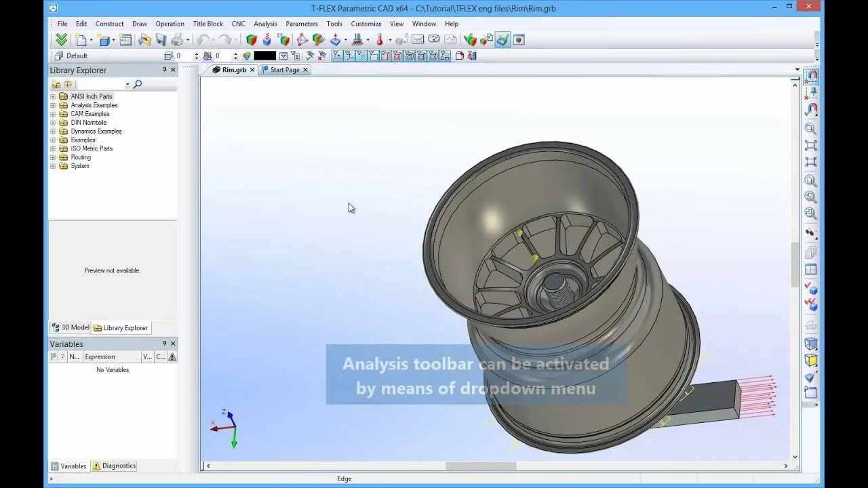
Task: Click the green double-check Finish icon
Action: pyautogui.click(x=61, y=39)
